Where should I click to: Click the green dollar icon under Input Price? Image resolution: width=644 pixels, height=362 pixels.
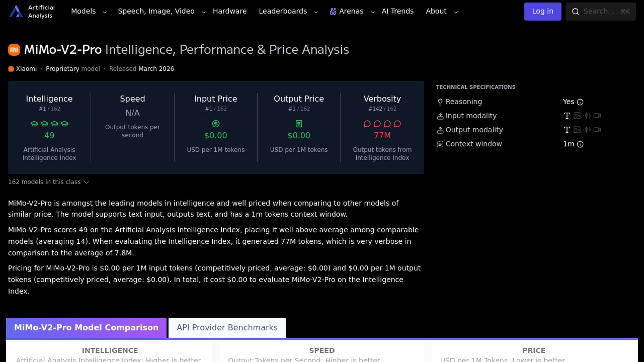coord(216,124)
